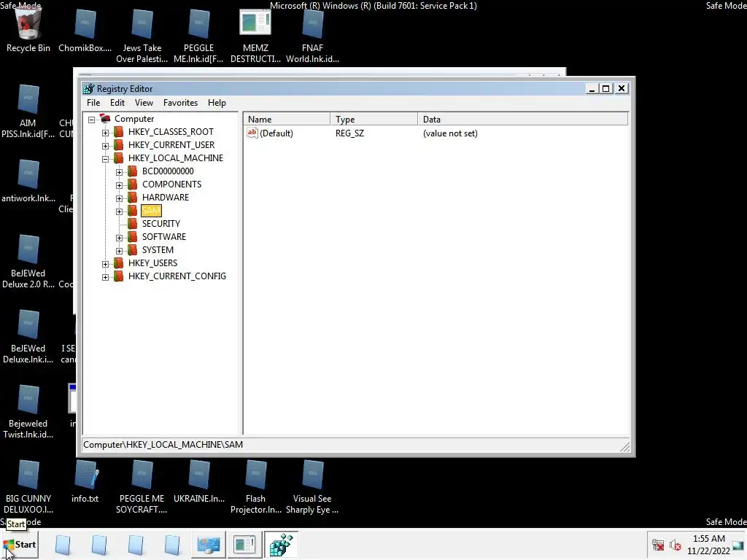
Task: Click the muted volume tray icon
Action: (x=676, y=545)
